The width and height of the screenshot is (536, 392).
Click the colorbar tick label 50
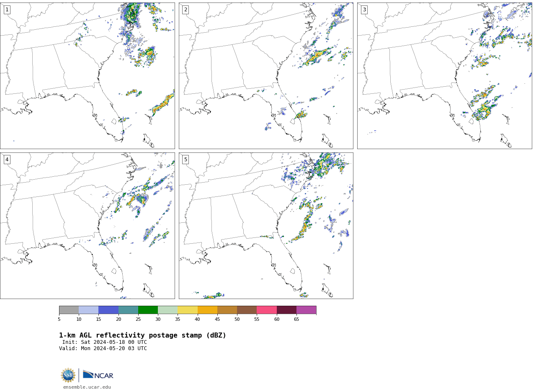point(237,320)
